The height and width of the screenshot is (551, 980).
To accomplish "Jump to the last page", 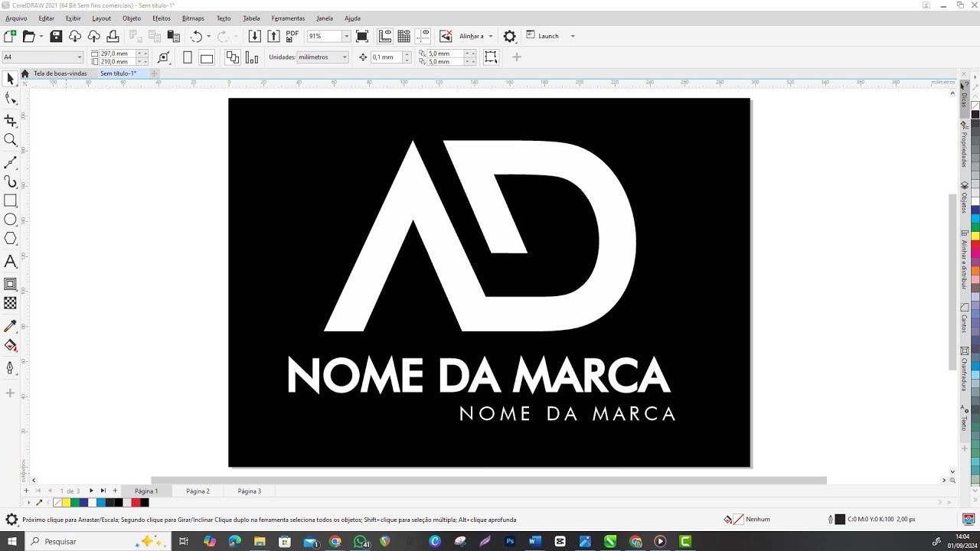I will click(103, 491).
